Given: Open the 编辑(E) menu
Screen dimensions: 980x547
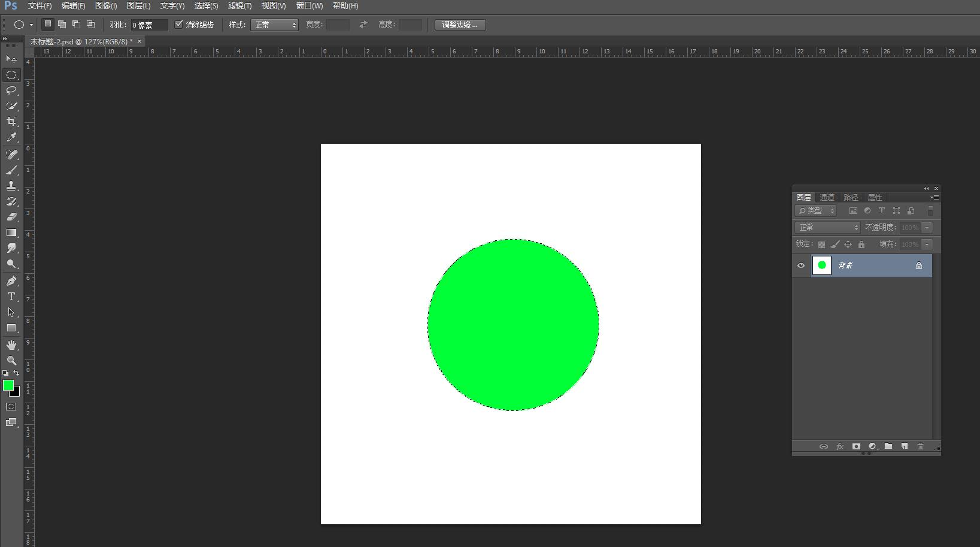Looking at the screenshot, I should [x=73, y=6].
